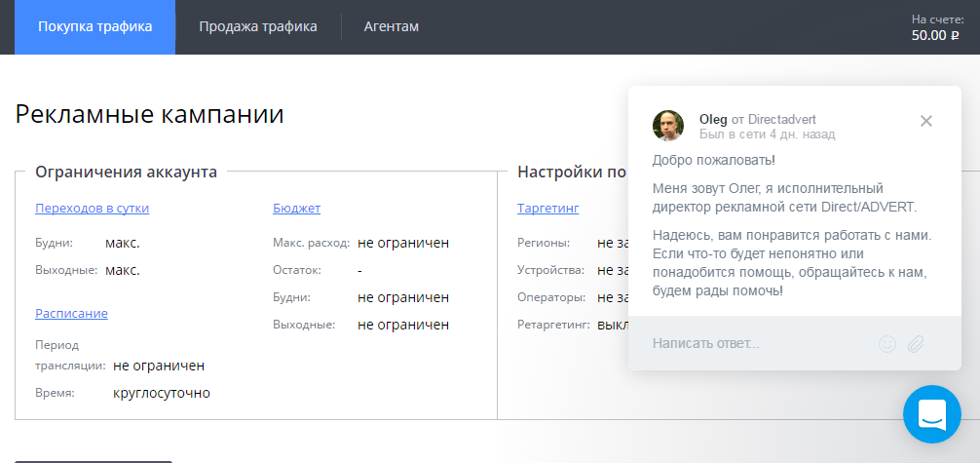Viewport: 980px width, 463px height.
Task: Click budget Выходные не ограничен value
Action: pyautogui.click(x=403, y=326)
